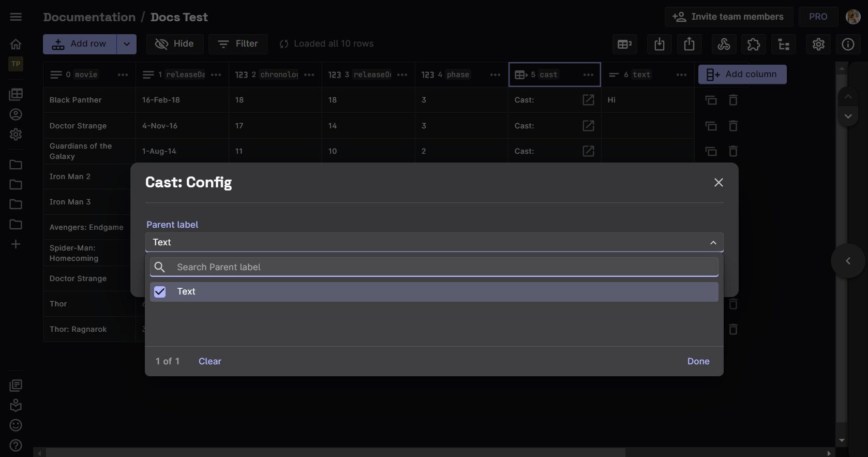Delete the Black Panther row

[x=733, y=100]
